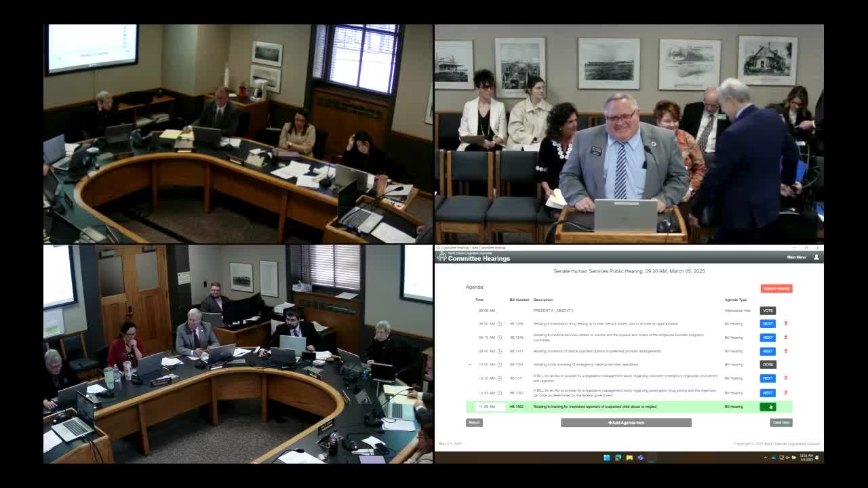Open clock time picker for 10:45 AM row
This screenshot has width=868, height=488.
coord(500,392)
